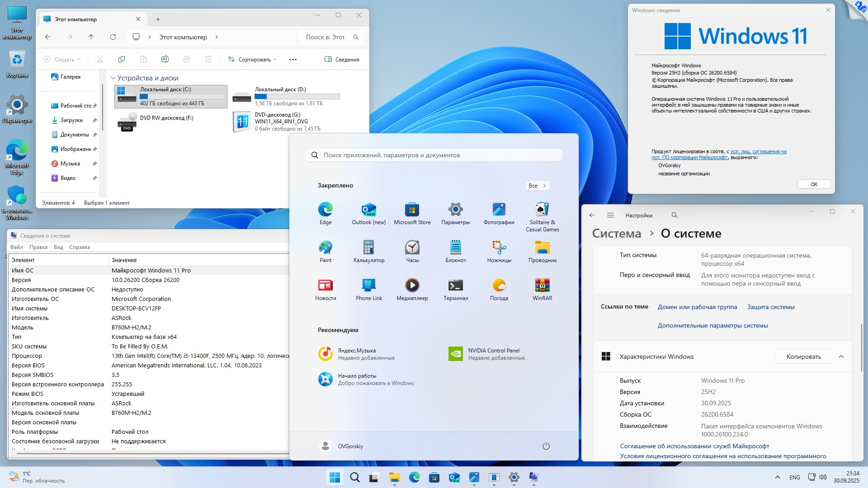Screen dimensions: 868x488
Task: Open the Сортировать dropdown
Action: point(252,60)
